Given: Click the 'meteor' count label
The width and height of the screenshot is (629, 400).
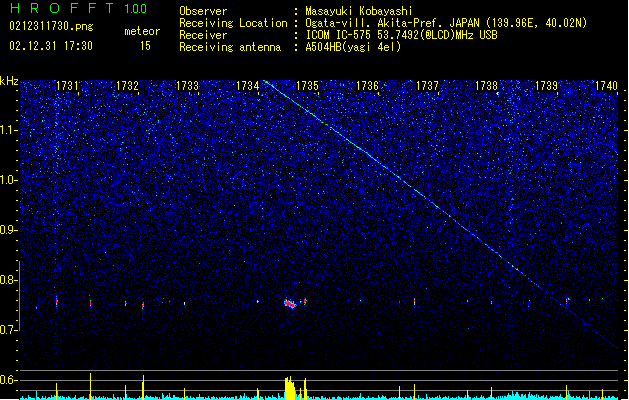Looking at the screenshot, I should click(142, 31).
